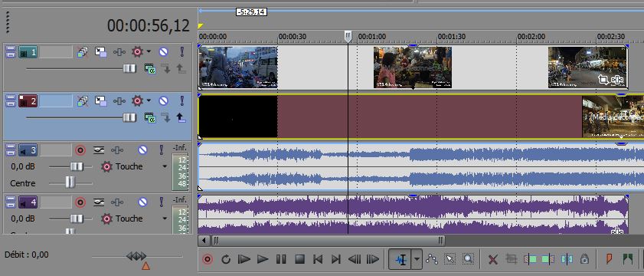Image resolution: width=644 pixels, height=276 pixels.
Task: Arm audio track 4 for record
Action: tap(80, 202)
